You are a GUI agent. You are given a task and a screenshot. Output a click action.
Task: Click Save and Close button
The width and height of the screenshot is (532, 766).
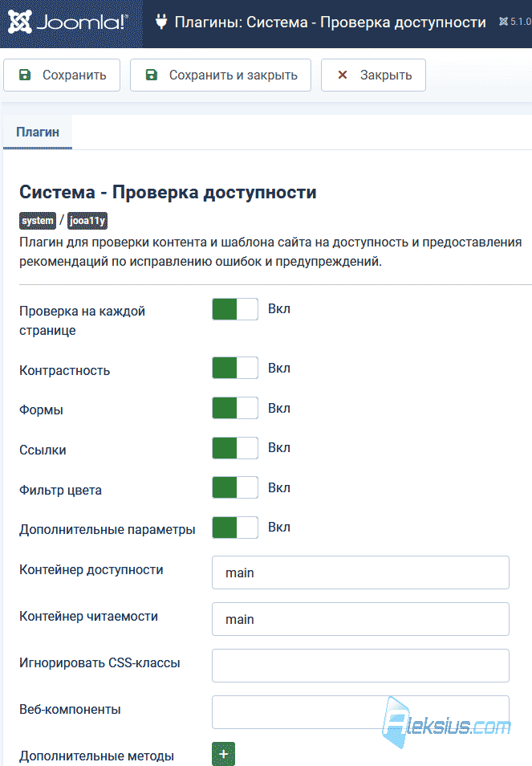[221, 75]
